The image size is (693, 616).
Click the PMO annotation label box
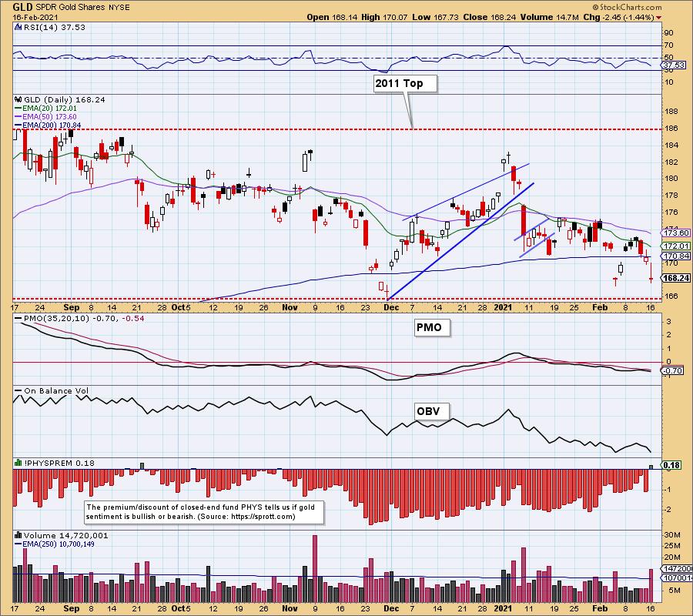[x=432, y=327]
